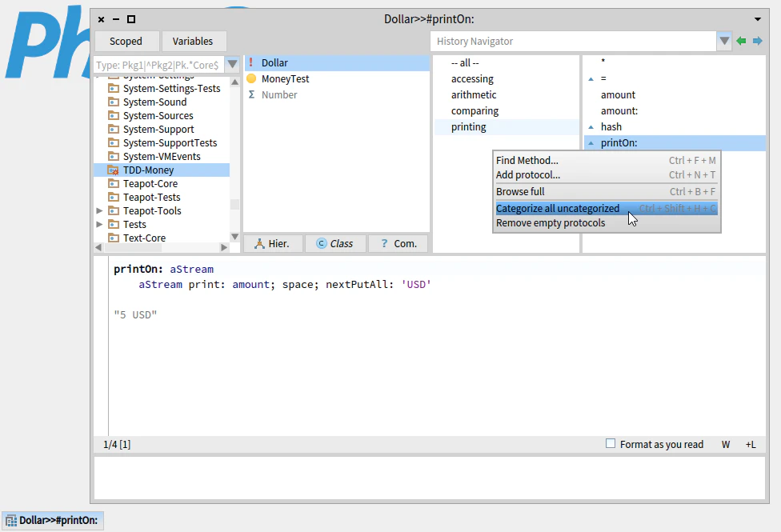Select the amount: method

click(x=675, y=110)
